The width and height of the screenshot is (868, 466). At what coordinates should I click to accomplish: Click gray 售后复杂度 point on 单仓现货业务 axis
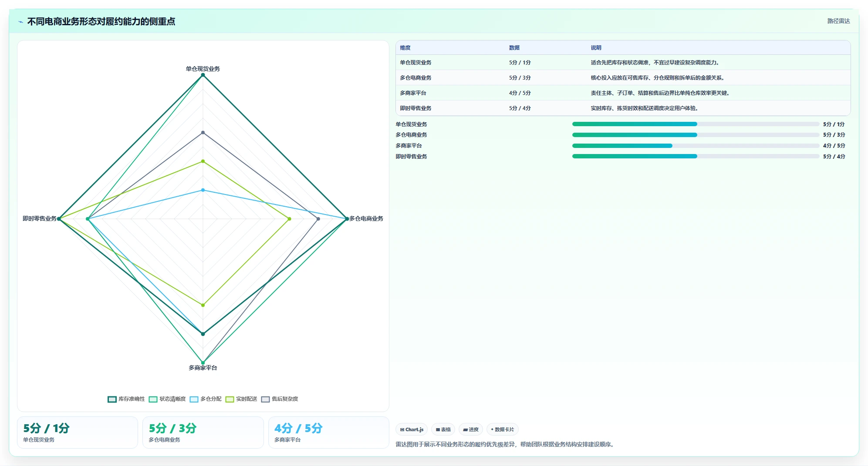[203, 132]
